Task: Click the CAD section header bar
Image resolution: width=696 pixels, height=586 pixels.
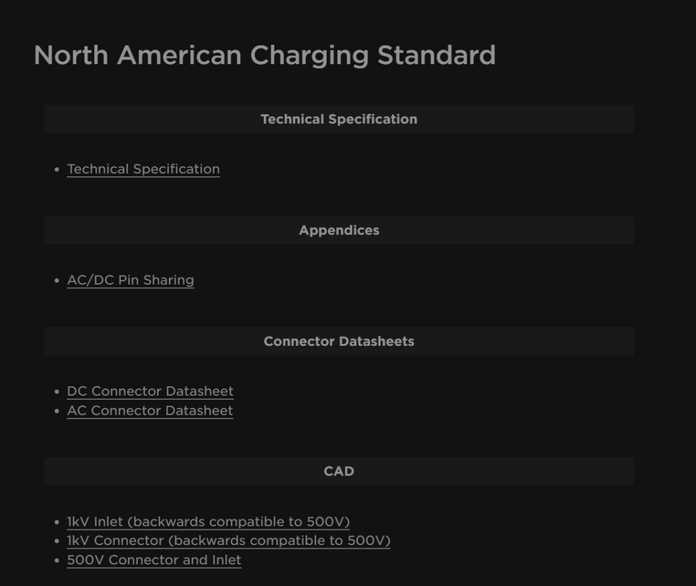Action: 339,471
